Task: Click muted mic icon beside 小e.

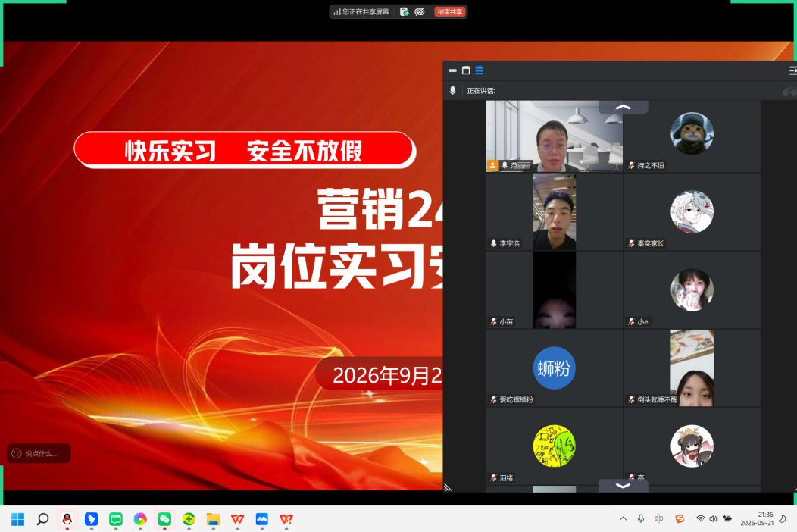Action: (x=631, y=321)
